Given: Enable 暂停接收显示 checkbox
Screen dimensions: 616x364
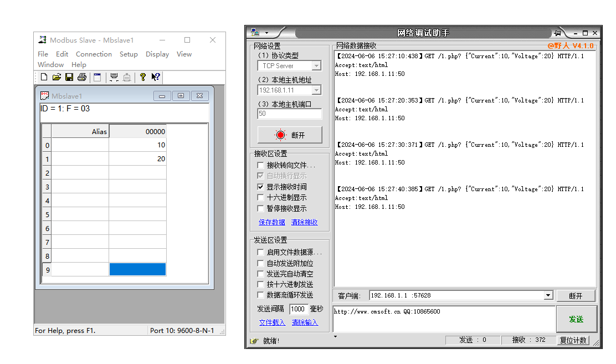Looking at the screenshot, I should coord(260,208).
